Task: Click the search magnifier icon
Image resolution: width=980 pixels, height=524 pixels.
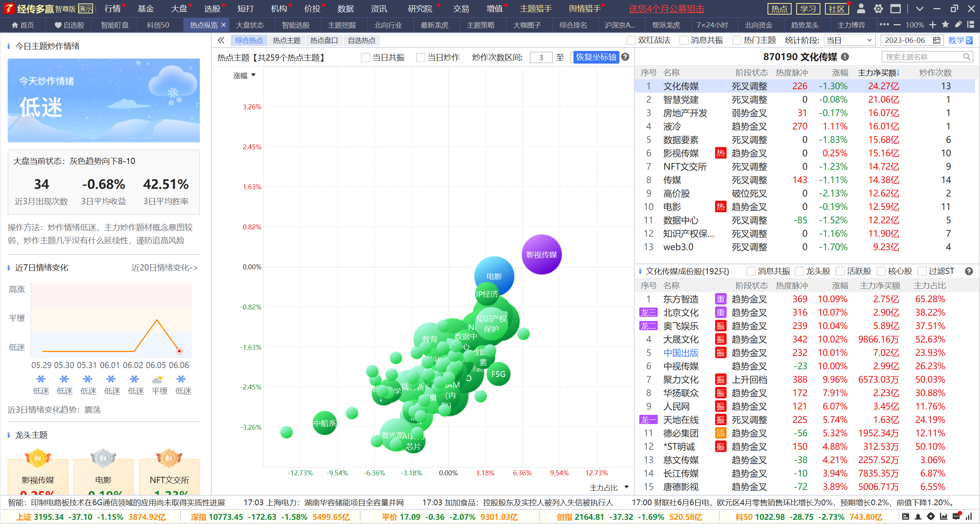Action: click(x=967, y=57)
